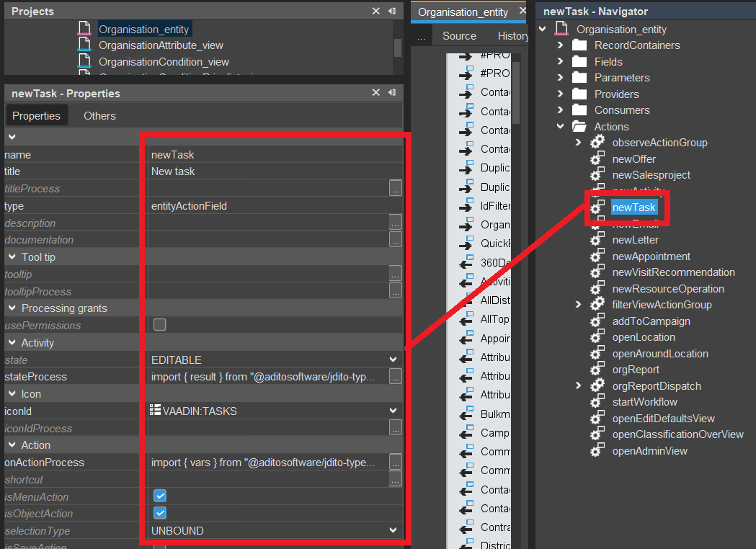
Task: Click the Organisation_entity file icon in Navigator
Action: 561,30
